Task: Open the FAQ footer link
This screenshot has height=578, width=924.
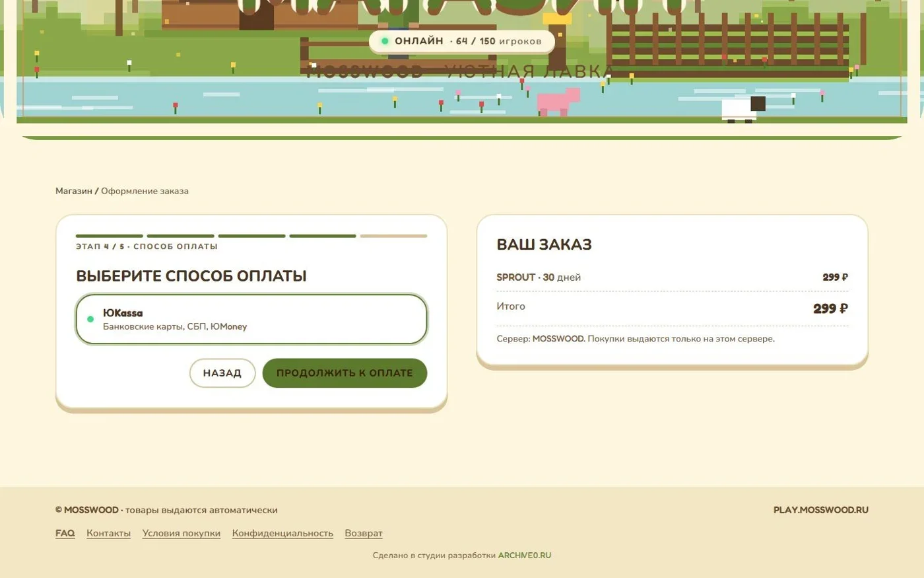Action: click(x=65, y=533)
